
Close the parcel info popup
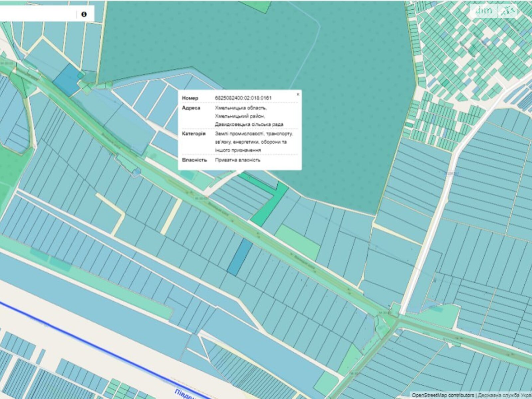298,94
